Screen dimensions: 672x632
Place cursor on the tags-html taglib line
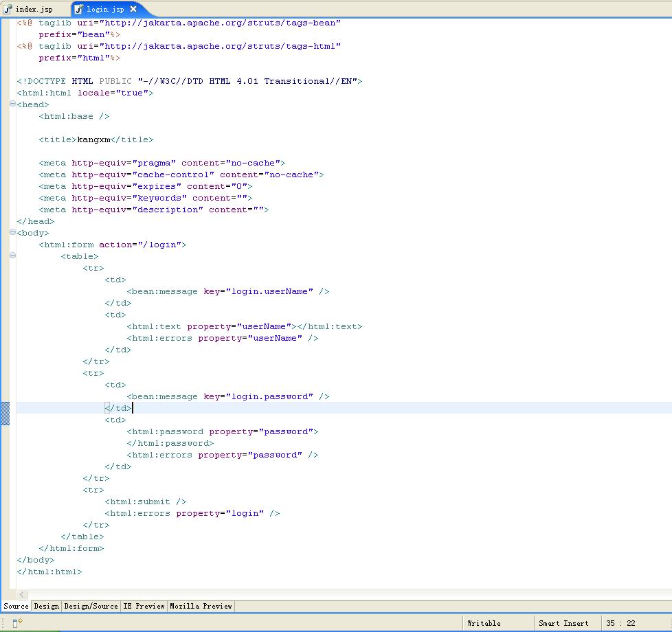[179, 46]
